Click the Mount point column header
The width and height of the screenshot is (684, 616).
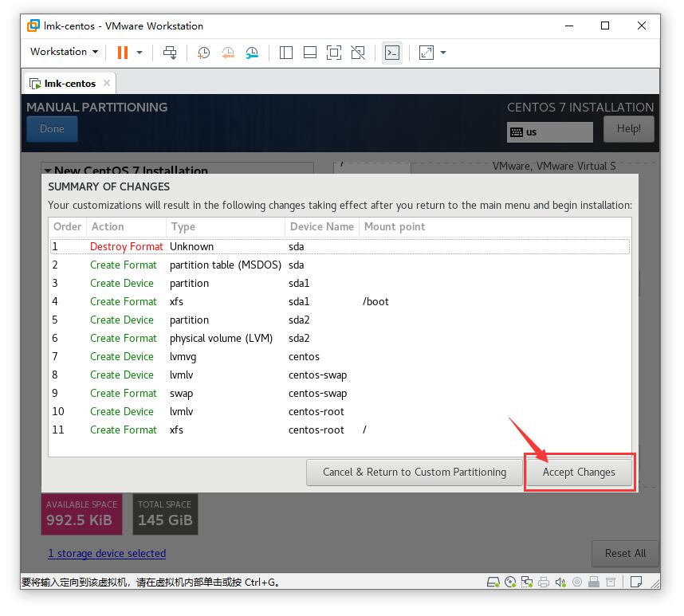(495, 226)
